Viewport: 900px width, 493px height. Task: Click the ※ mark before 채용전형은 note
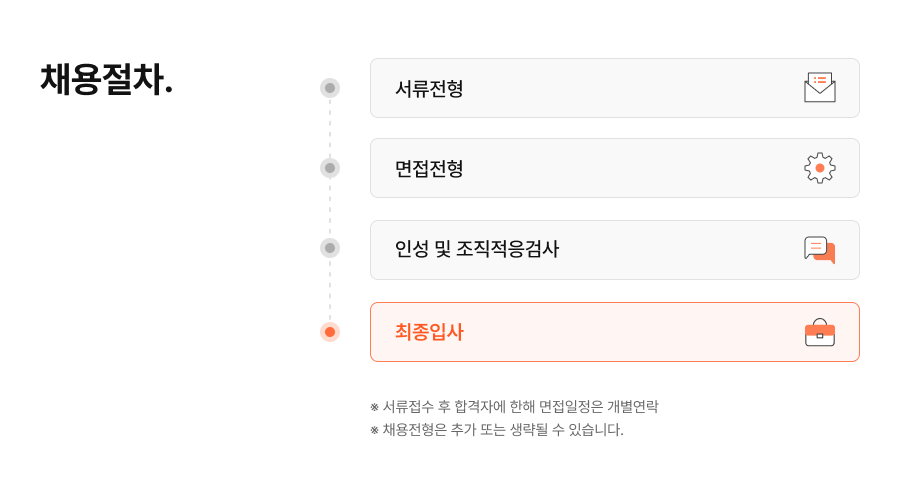(375, 430)
